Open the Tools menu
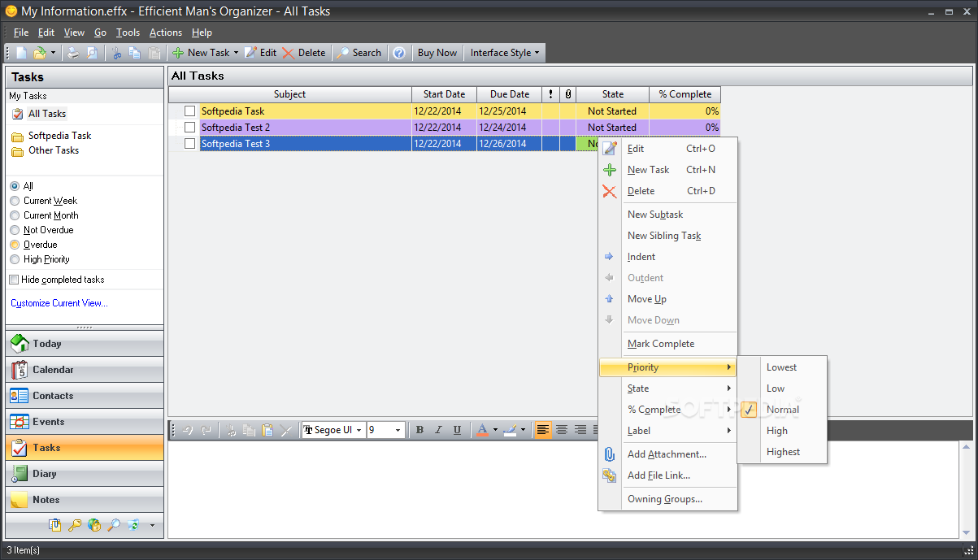 [128, 33]
